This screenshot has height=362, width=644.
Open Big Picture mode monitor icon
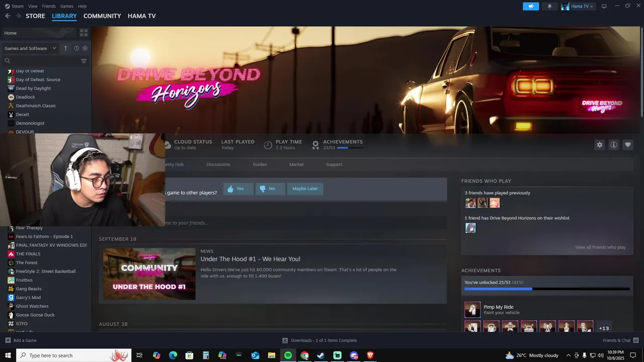tap(604, 6)
